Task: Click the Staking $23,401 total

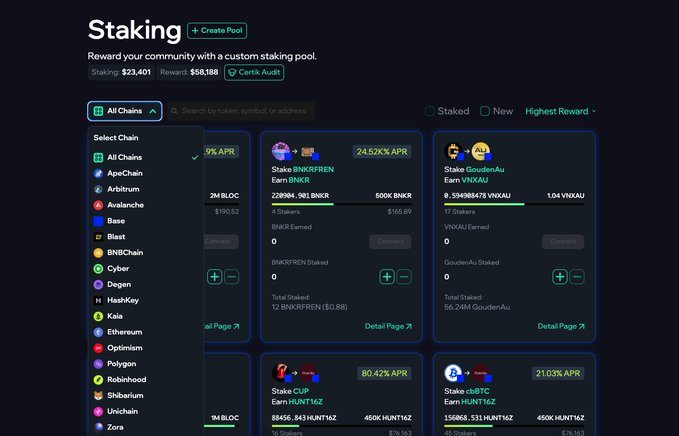Action: click(x=121, y=72)
